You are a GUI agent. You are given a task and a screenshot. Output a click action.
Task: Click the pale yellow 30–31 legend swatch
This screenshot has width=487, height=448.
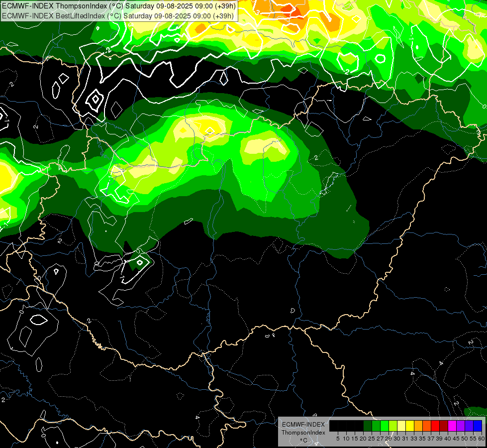click(x=401, y=426)
